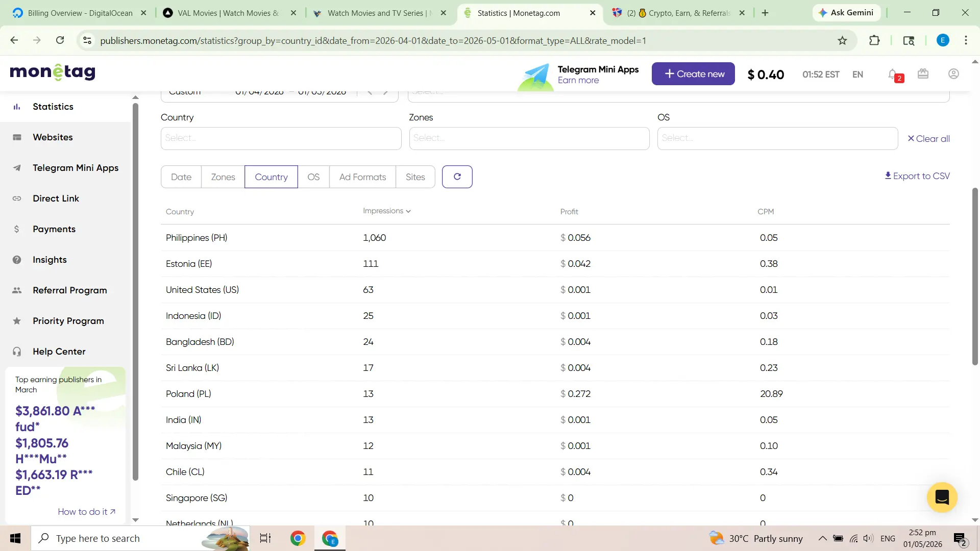Click the Estonia (EE) country cell
Screen dimensions: 980x551
(x=189, y=264)
